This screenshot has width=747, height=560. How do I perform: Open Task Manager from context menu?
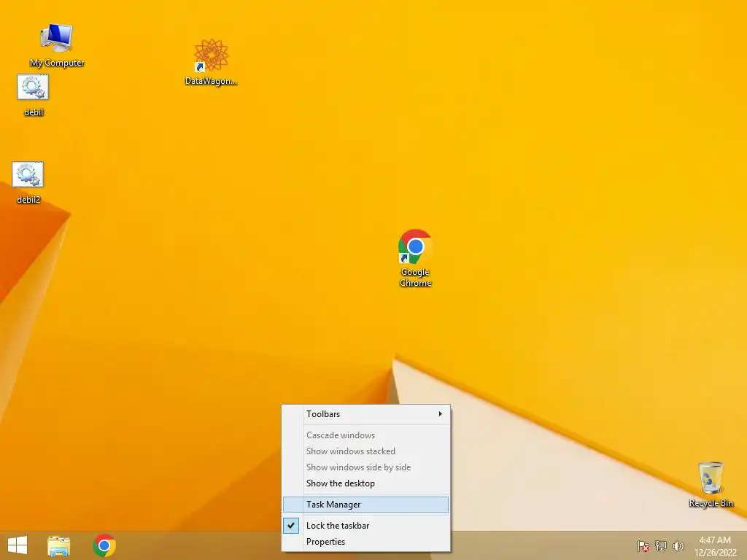(x=366, y=505)
